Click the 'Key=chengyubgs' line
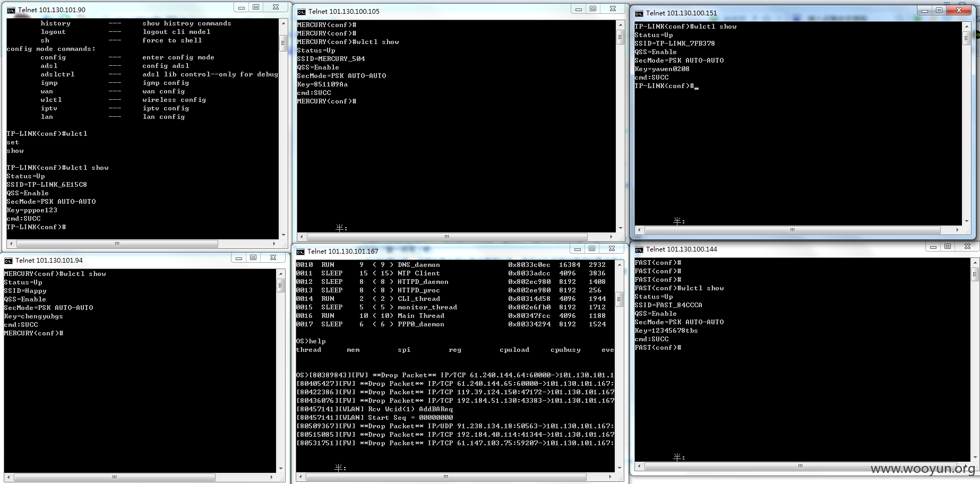The image size is (980, 484). (33, 316)
